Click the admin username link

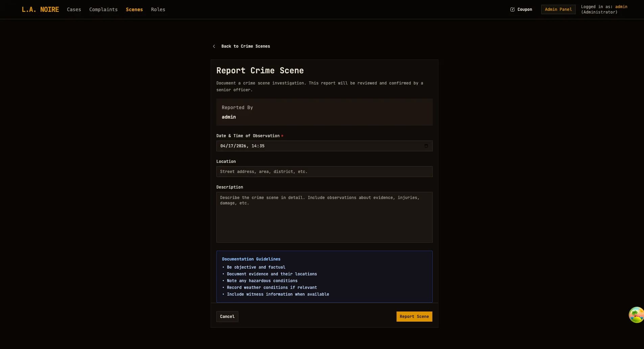pos(621,7)
